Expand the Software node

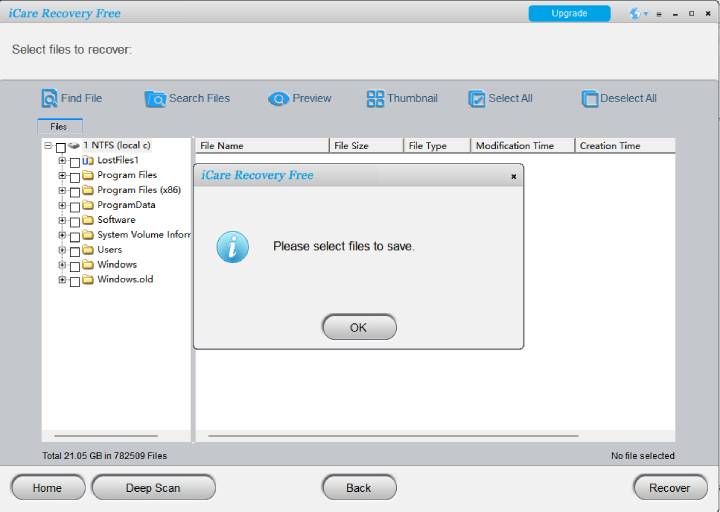[62, 220]
